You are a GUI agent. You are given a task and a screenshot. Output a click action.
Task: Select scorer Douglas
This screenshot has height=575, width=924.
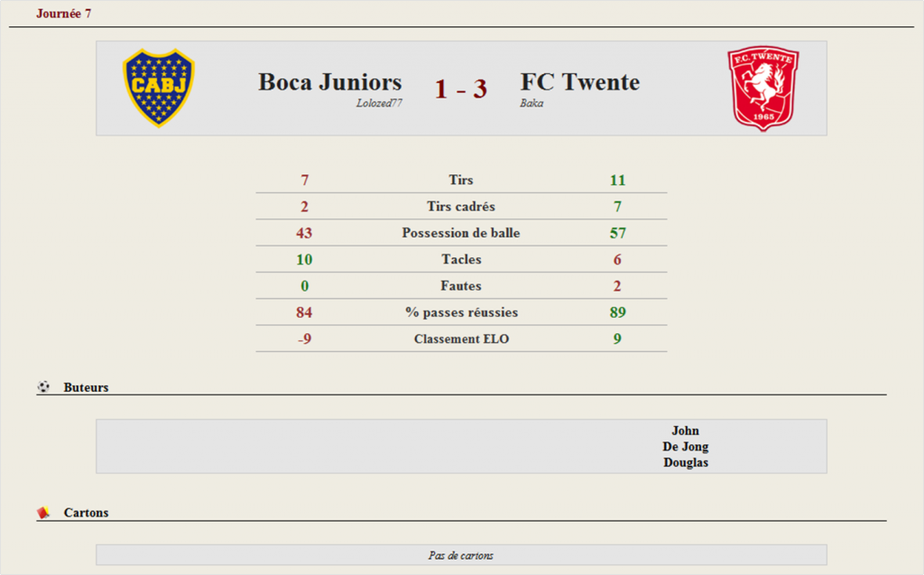click(686, 462)
